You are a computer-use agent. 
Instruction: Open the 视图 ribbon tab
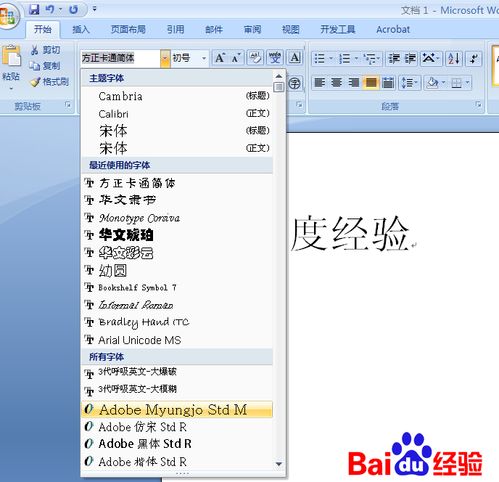(x=291, y=29)
